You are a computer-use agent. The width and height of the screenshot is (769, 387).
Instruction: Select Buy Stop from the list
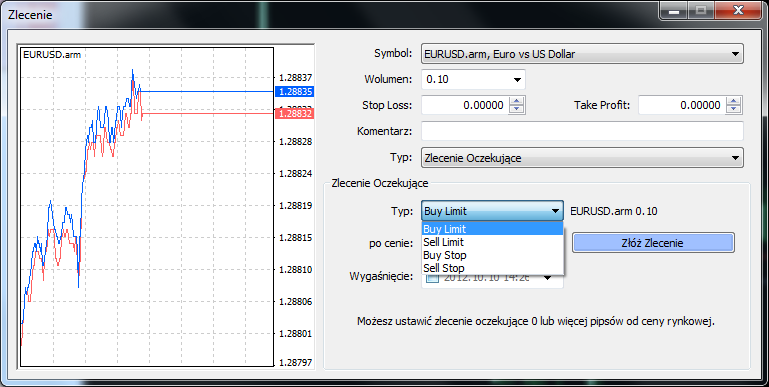[x=492, y=255]
